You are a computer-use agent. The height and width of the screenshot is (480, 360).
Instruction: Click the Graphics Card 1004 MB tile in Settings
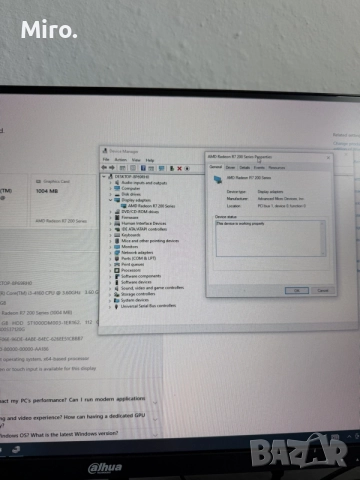click(x=63, y=201)
